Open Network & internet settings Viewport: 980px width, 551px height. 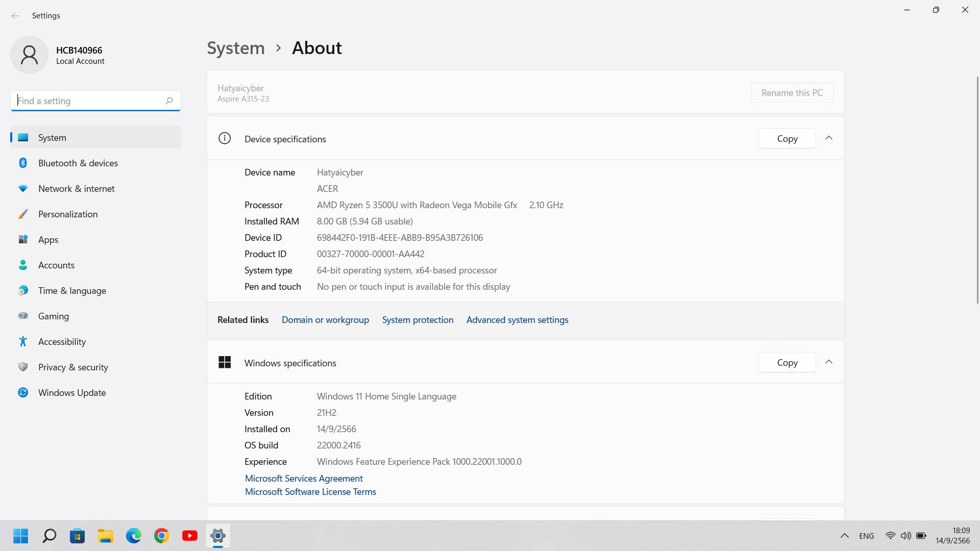95,188
